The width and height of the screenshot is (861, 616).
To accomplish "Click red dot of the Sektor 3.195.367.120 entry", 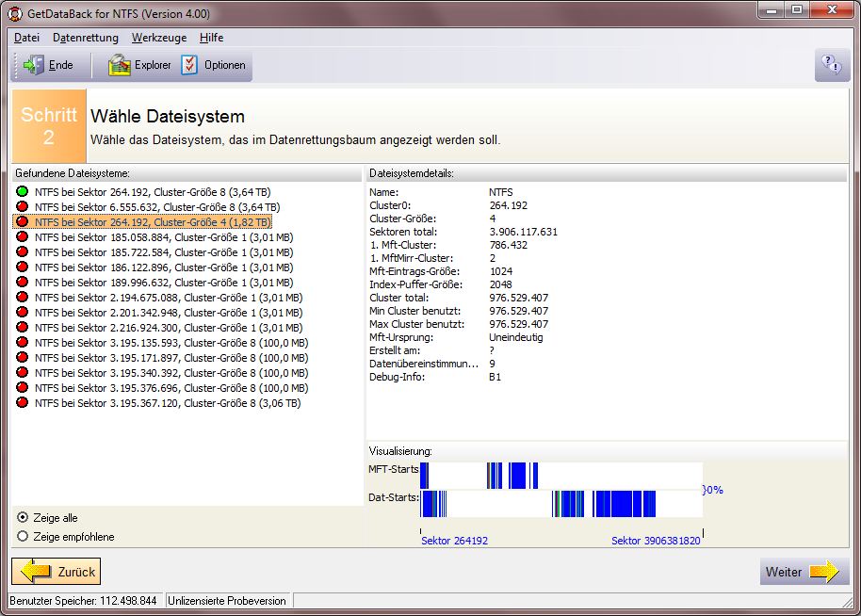I will pyautogui.click(x=22, y=402).
